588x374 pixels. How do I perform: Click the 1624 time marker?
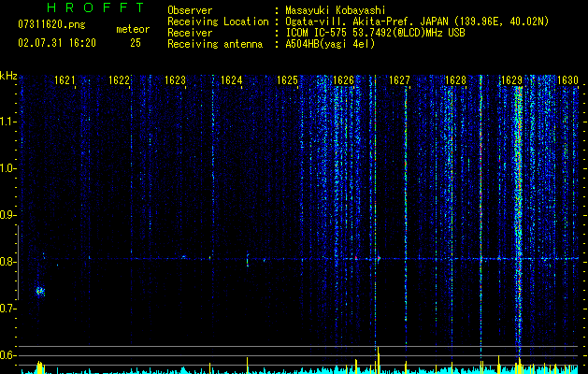[x=232, y=80]
